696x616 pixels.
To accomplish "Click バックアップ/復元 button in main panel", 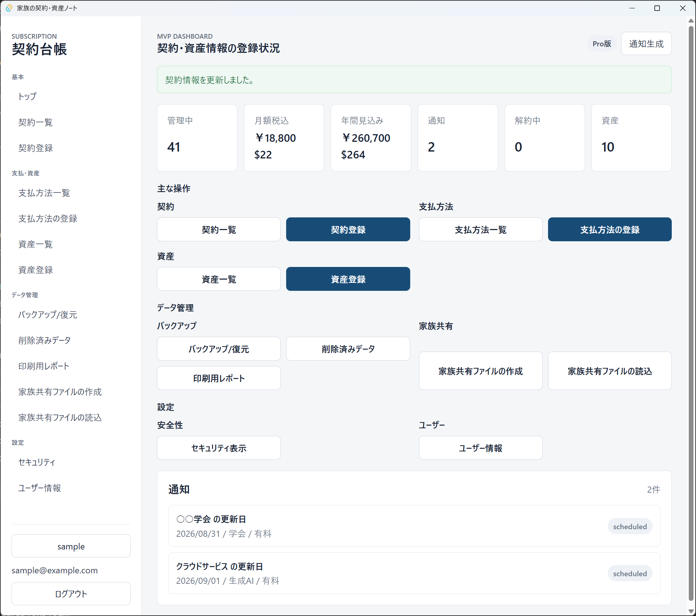I will pyautogui.click(x=219, y=349).
